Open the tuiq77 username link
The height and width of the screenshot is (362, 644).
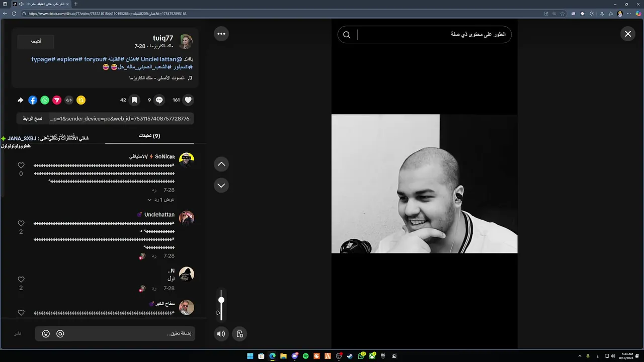(x=163, y=38)
